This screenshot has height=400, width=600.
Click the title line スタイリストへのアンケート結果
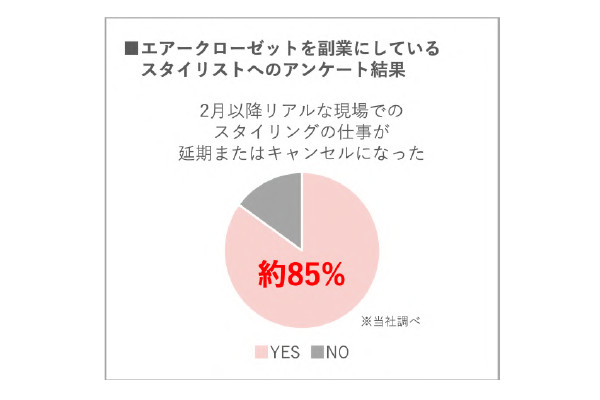coord(273,70)
